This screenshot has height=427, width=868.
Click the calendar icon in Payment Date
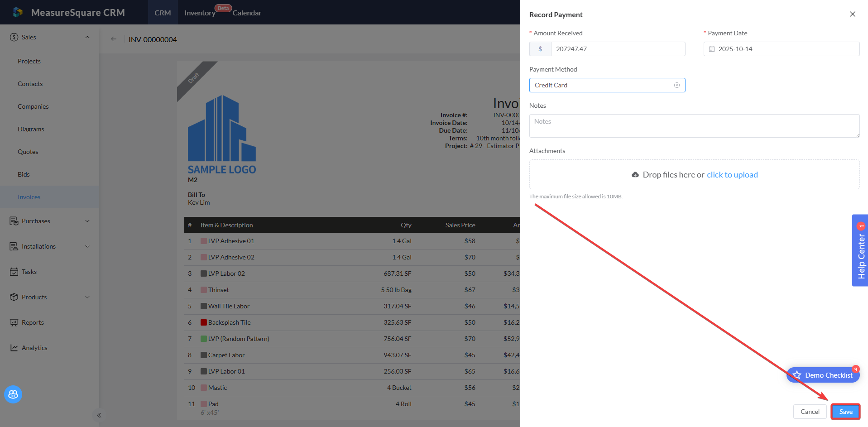pyautogui.click(x=712, y=49)
